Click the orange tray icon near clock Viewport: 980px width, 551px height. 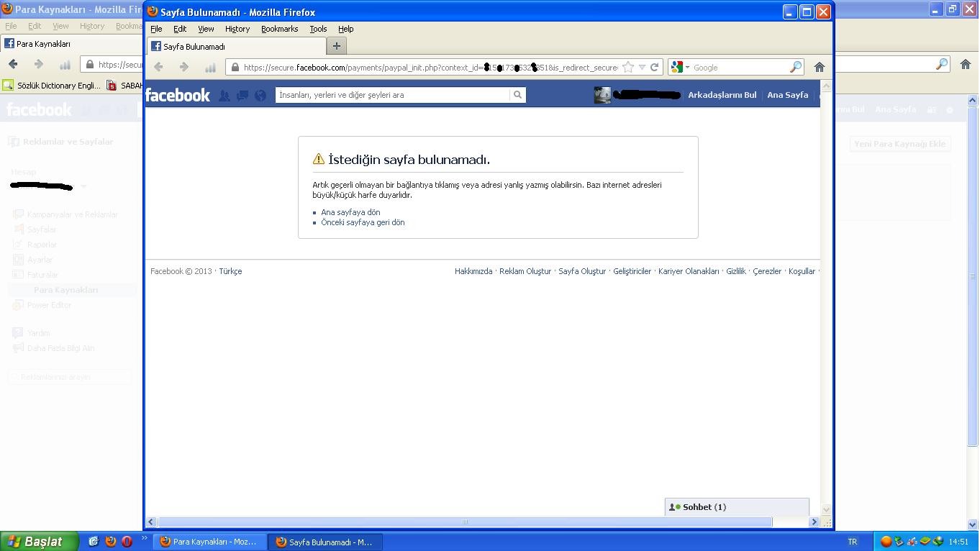point(886,542)
